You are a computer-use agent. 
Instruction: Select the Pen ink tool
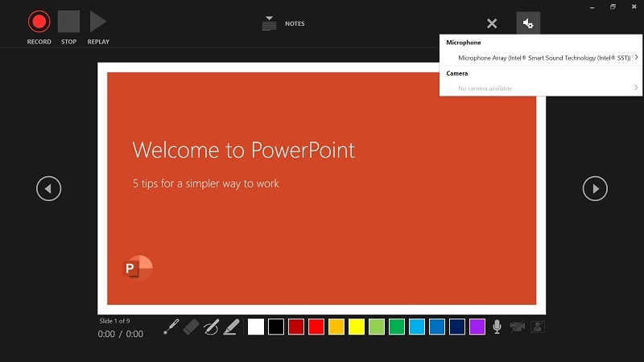click(x=211, y=327)
